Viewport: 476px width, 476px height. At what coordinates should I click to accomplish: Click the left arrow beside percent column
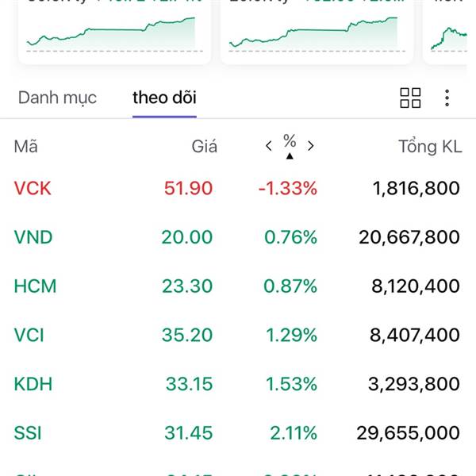(x=269, y=146)
